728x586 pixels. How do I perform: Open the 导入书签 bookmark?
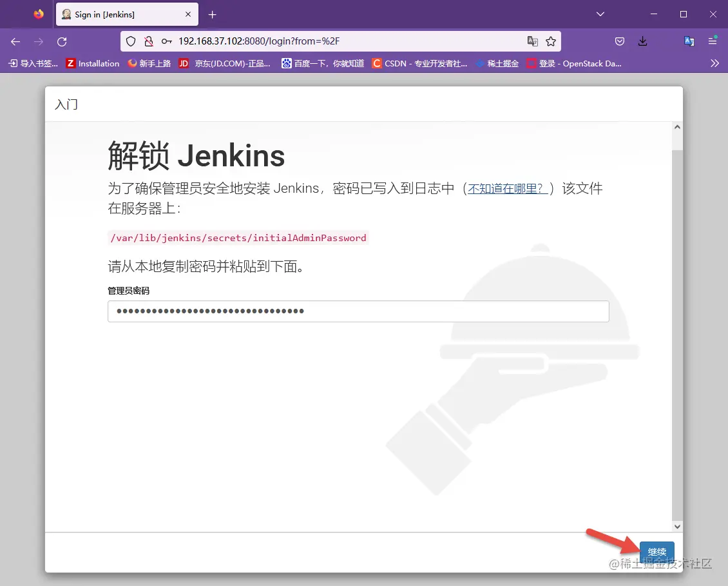pyautogui.click(x=33, y=63)
